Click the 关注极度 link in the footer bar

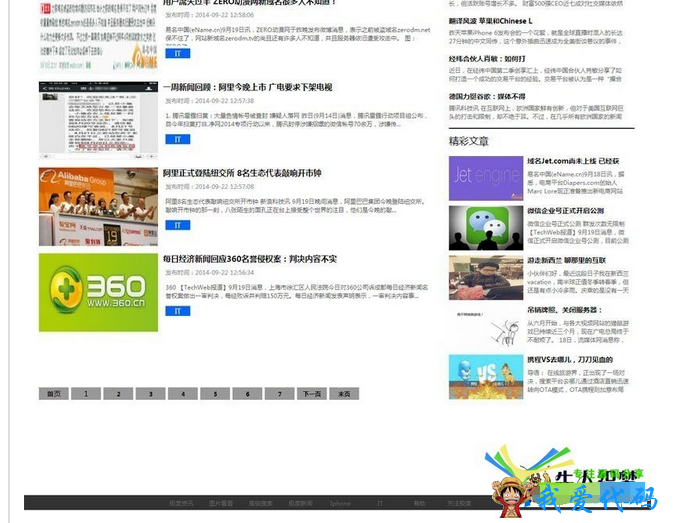pos(459,503)
